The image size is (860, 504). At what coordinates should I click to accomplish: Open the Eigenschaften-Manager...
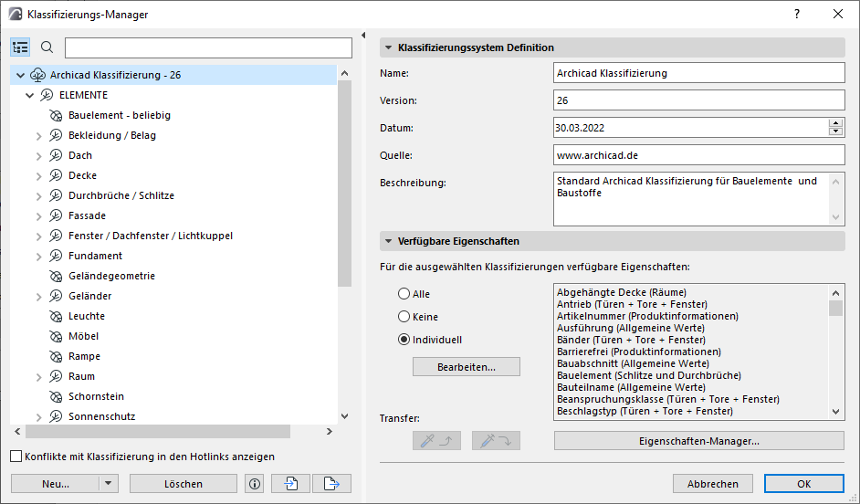click(x=698, y=440)
